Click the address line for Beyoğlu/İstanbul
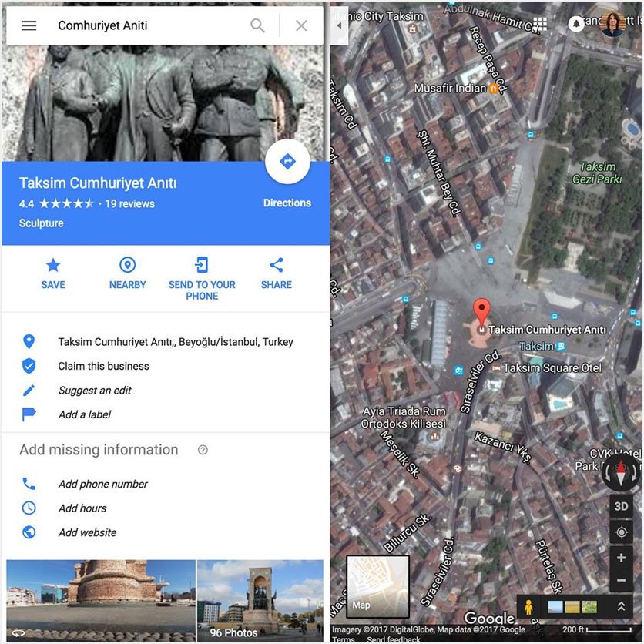Viewport: 644px width, 644px height. click(176, 342)
